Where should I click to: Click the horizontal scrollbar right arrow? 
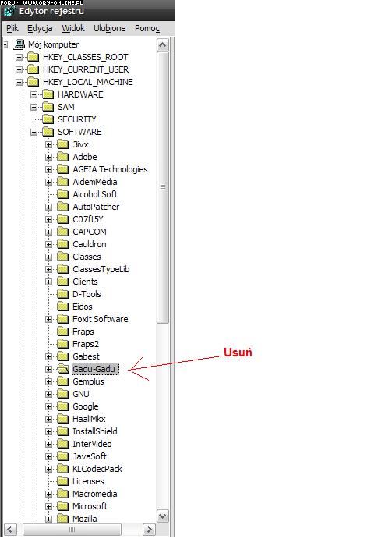click(149, 530)
